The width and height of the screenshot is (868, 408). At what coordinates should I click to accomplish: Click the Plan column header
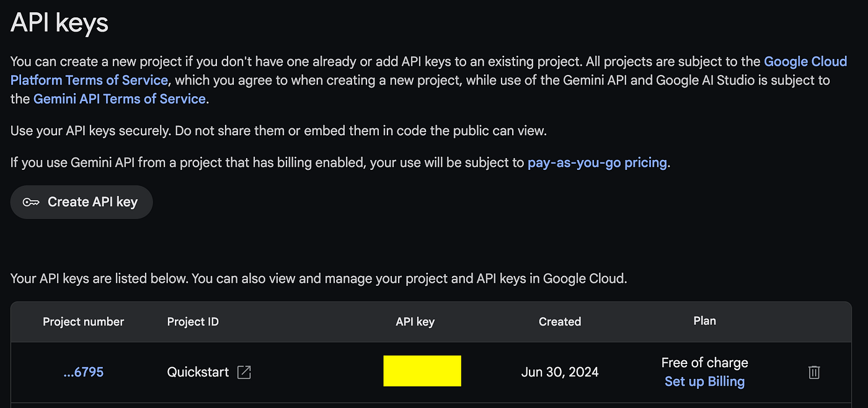point(704,321)
